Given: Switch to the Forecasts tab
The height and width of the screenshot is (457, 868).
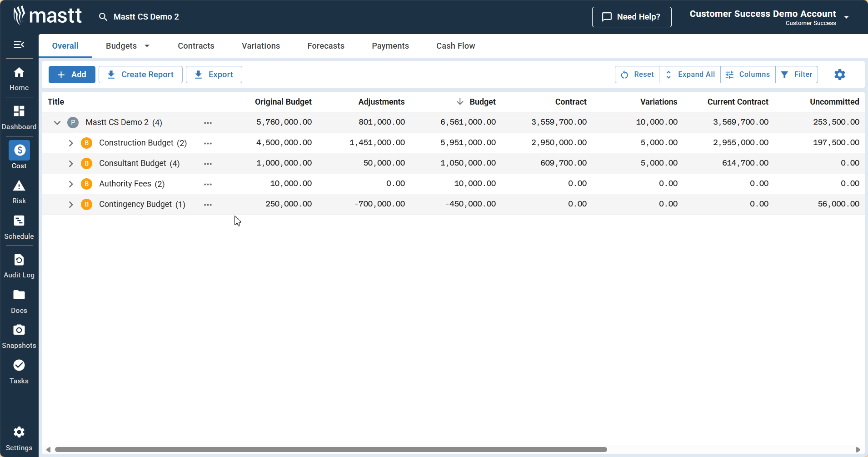Looking at the screenshot, I should (x=326, y=46).
